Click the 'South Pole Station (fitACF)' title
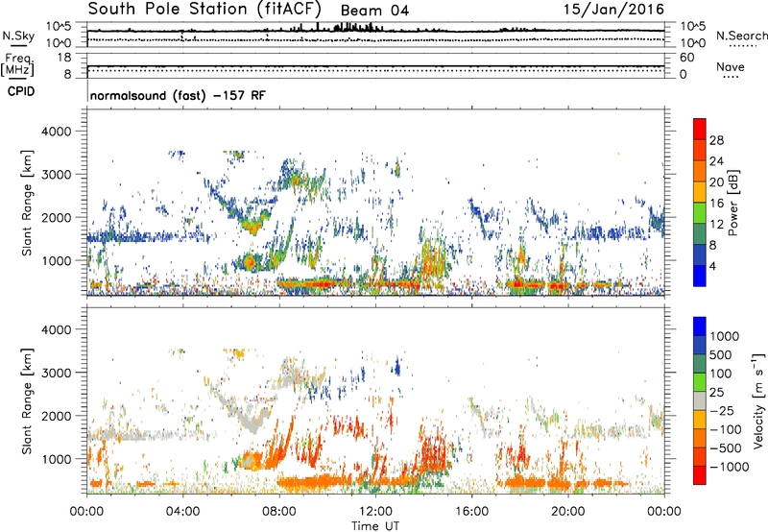Viewport: 768px width, 532px height. (x=204, y=10)
